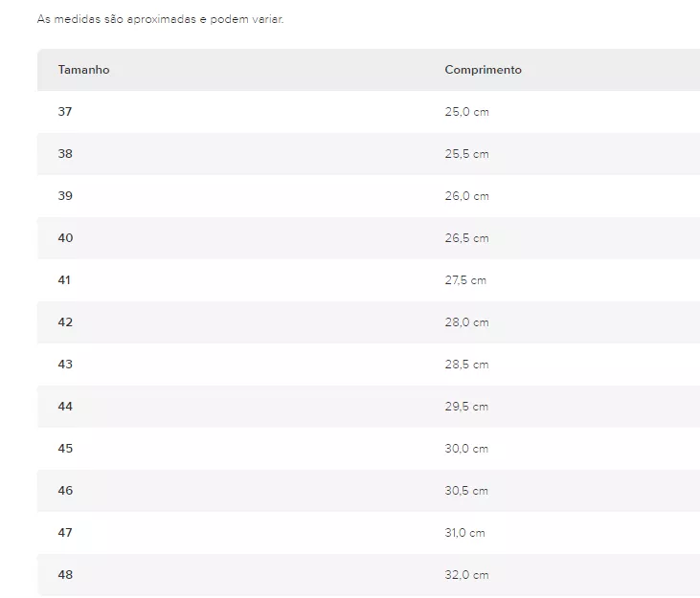Click the 29,5 cm length value
This screenshot has height=598, width=700.
466,407
